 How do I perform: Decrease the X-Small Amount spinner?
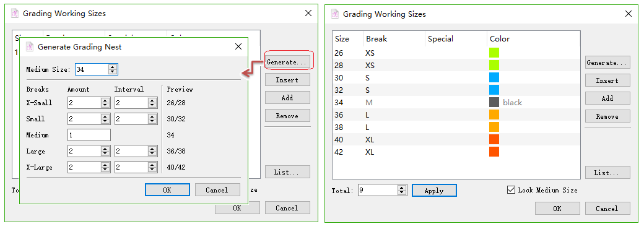pyautogui.click(x=105, y=105)
